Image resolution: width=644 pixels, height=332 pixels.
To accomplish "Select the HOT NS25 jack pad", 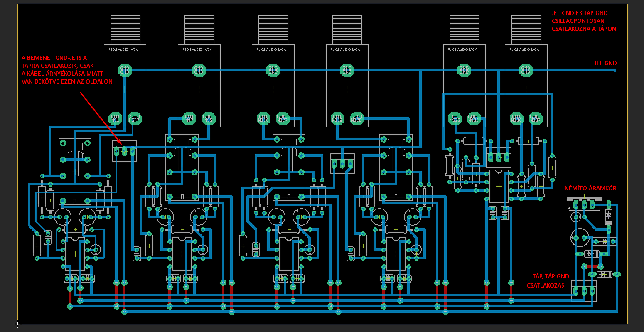I will [455, 118].
